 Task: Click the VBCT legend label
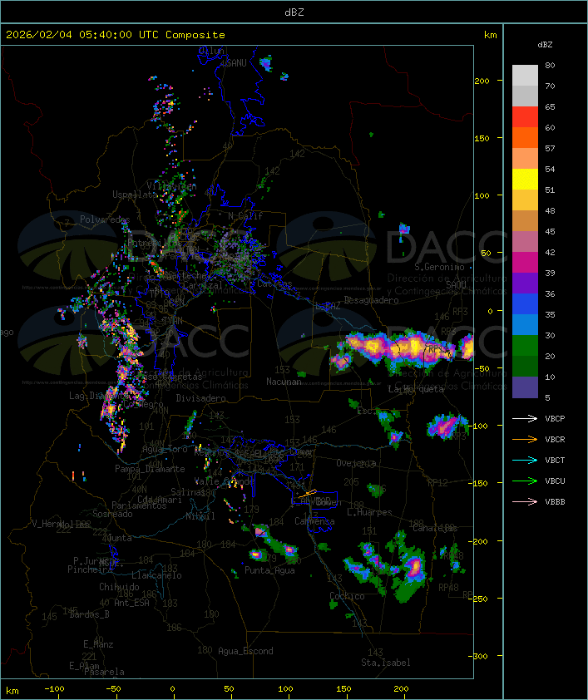[555, 460]
